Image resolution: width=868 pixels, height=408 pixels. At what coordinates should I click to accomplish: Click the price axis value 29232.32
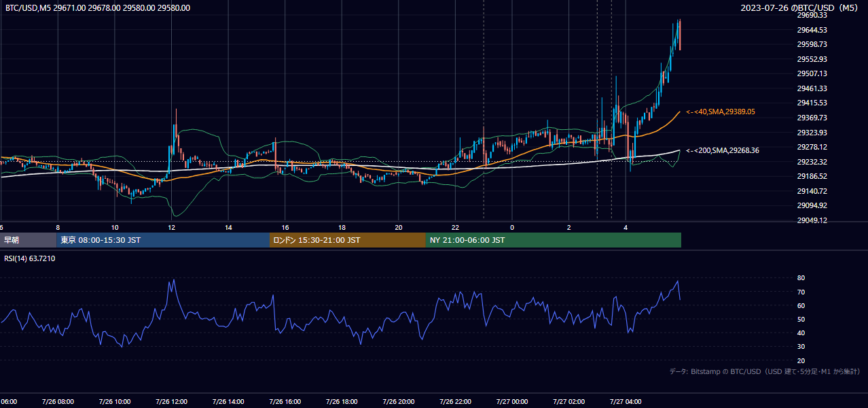(812, 162)
